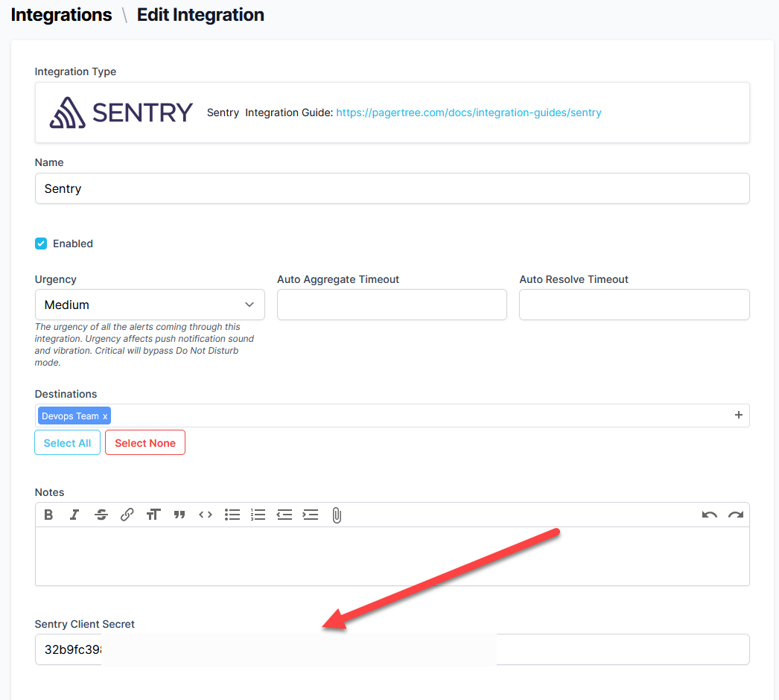Viewport: 779px width, 700px height.
Task: Open the Urgency dropdown set to Medium
Action: tap(150, 305)
